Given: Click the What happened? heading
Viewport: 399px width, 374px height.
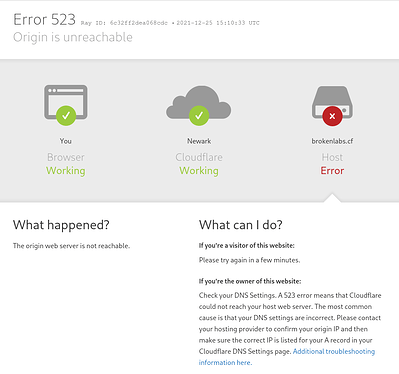Looking at the screenshot, I should pos(61,225).
